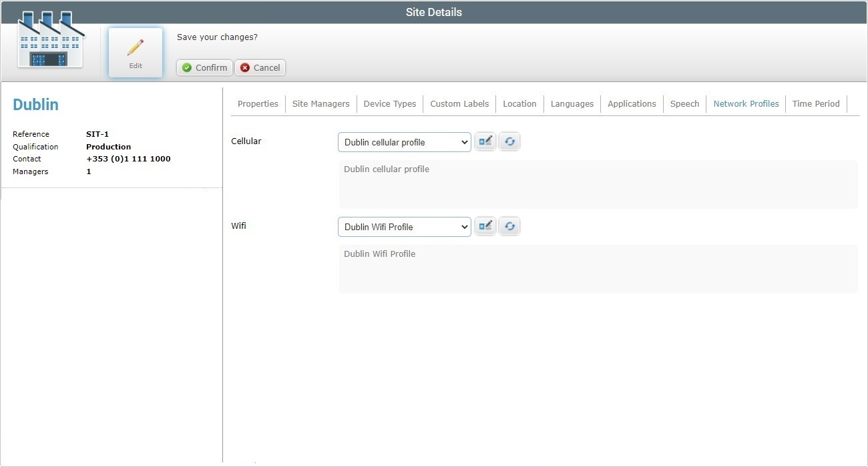Image resolution: width=868 pixels, height=467 pixels.
Task: Edit the Dublin cellular profile via pencil icon
Action: tap(485, 141)
